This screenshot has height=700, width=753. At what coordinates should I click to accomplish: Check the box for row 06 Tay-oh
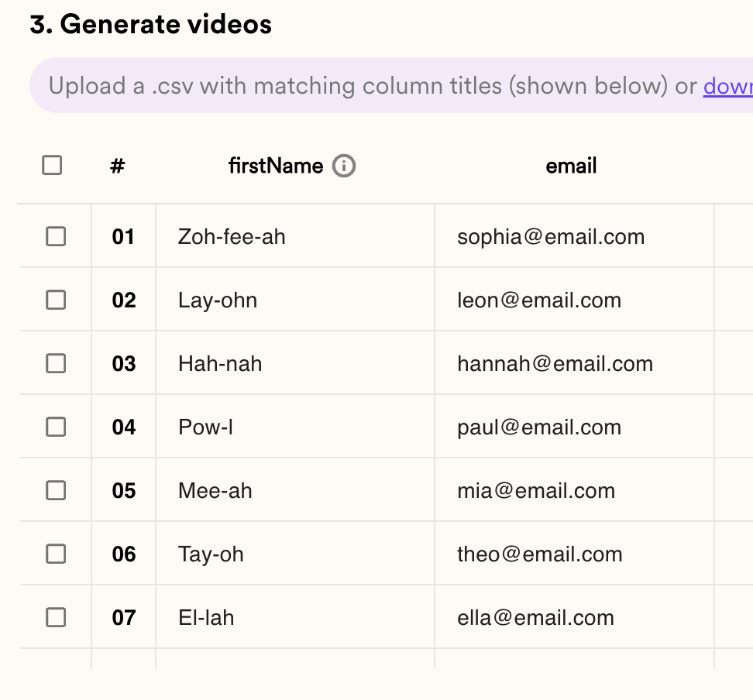click(56, 554)
